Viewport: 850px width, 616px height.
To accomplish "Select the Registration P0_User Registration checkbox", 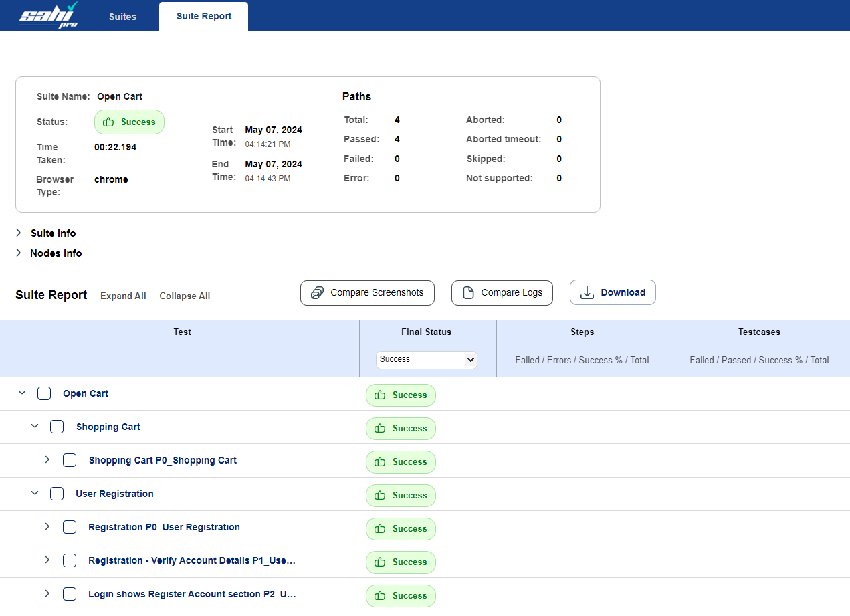I will click(x=70, y=527).
